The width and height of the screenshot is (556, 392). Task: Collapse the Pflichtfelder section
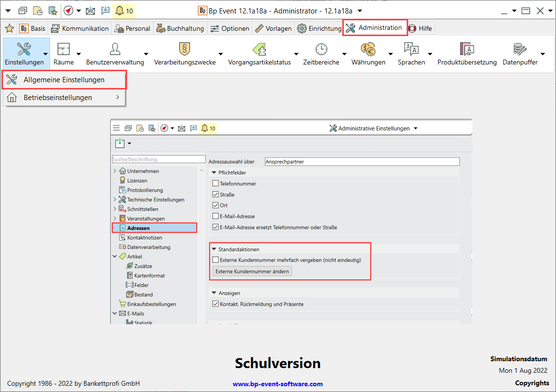[x=214, y=173]
